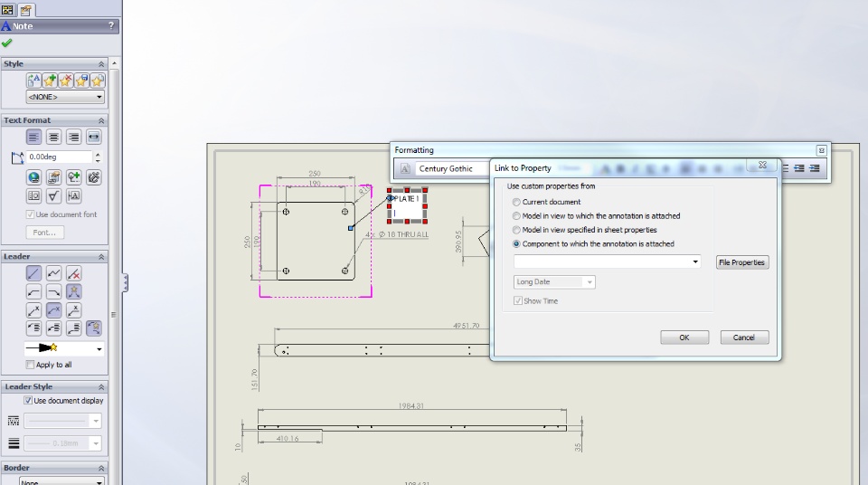
Task: Collapse the Leader section
Action: (101, 257)
